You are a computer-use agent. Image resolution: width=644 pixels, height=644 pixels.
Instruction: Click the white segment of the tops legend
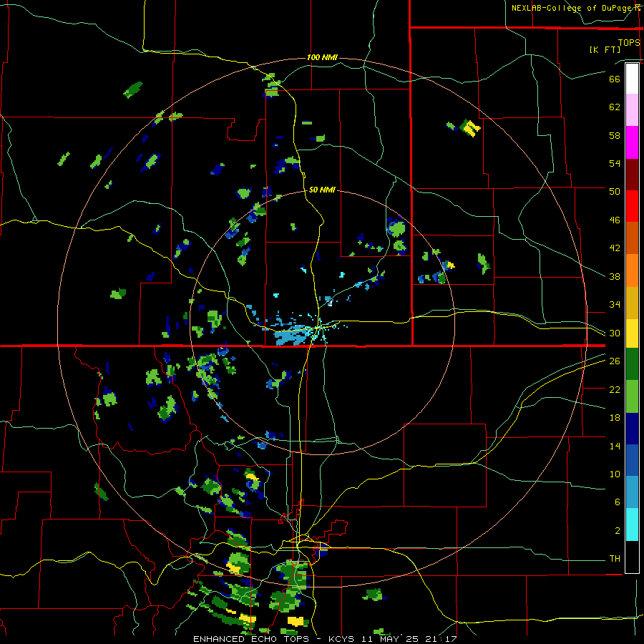coord(632,79)
